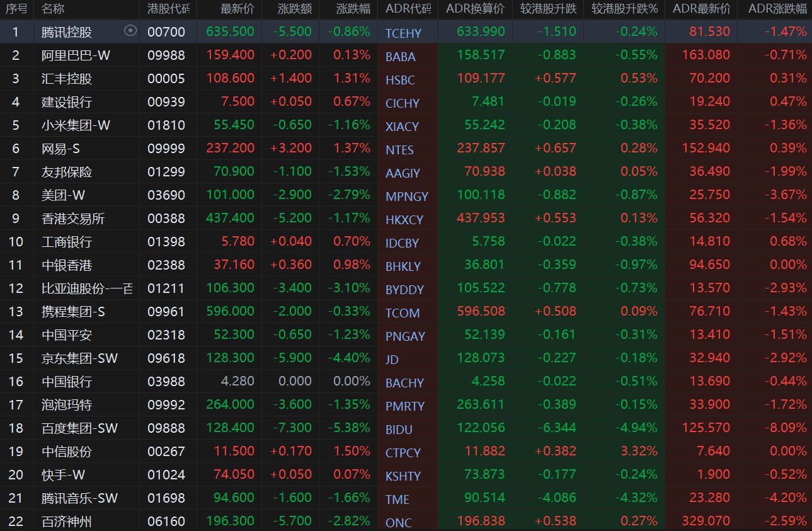Select the 阿里巴巴-W stock name
The width and height of the screenshot is (812, 531).
(76, 55)
